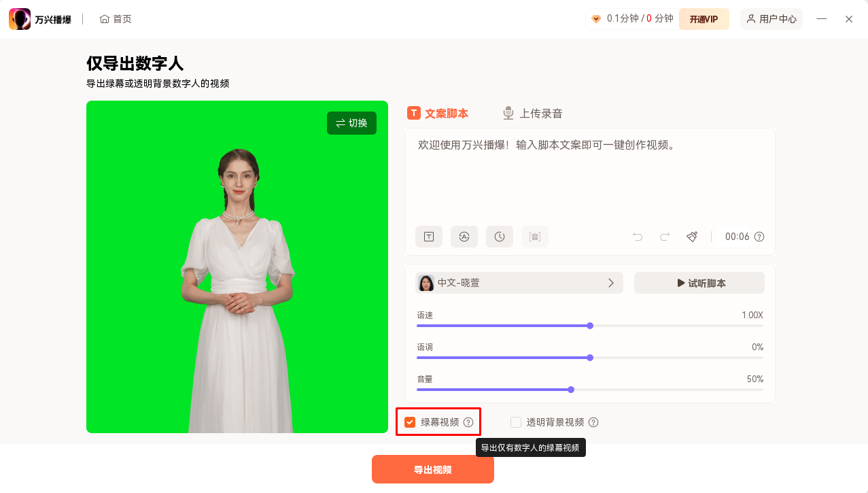Redo the last script edit
868x493 pixels.
pyautogui.click(x=664, y=237)
